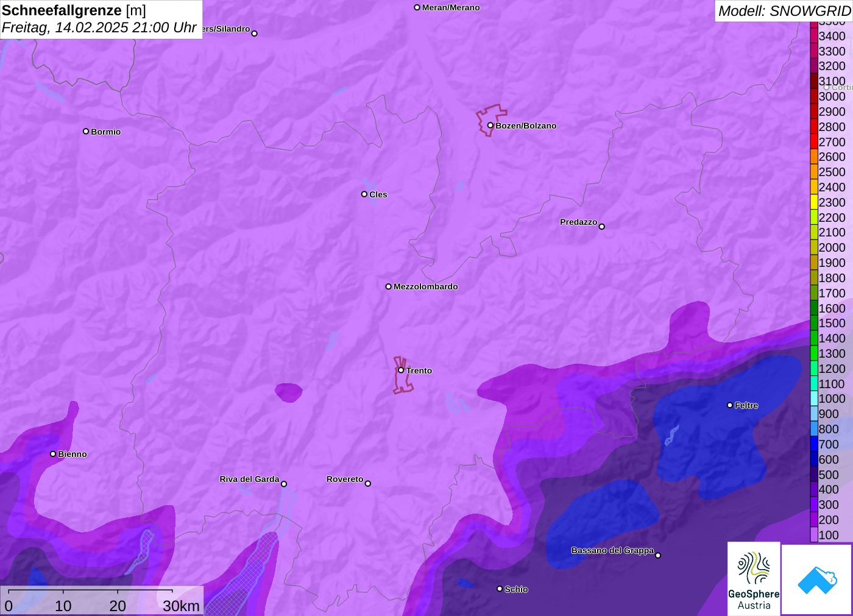Select the Predazzo location marker dot
This screenshot has width=853, height=616.
pyautogui.click(x=602, y=227)
